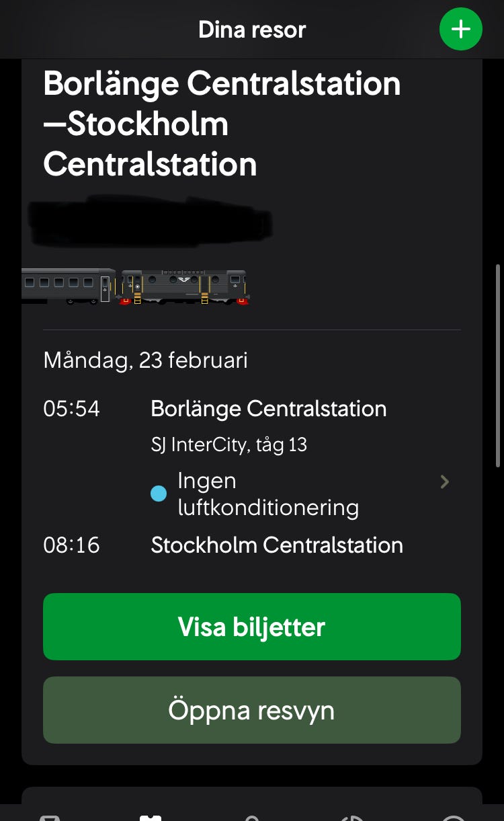Tap the person-shaped icon in bottom navigation
504x821 pixels.
pyautogui.click(x=252, y=817)
